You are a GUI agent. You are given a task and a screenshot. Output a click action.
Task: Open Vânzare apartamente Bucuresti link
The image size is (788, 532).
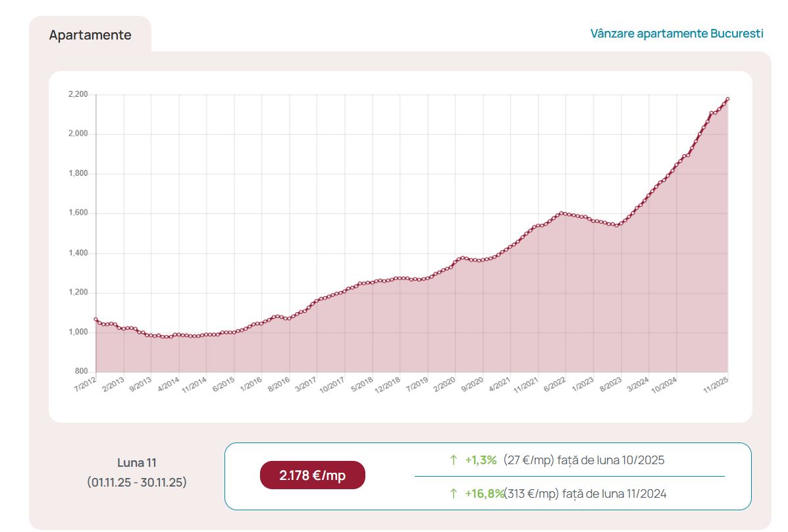(677, 33)
